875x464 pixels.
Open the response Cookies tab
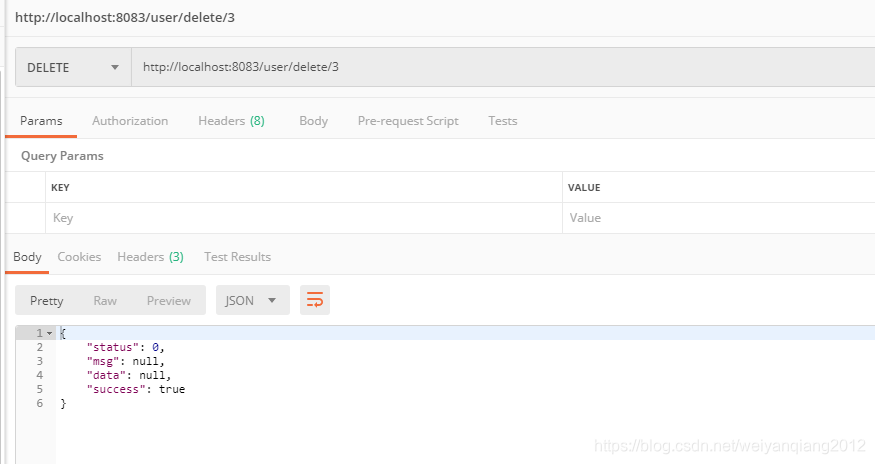click(79, 257)
